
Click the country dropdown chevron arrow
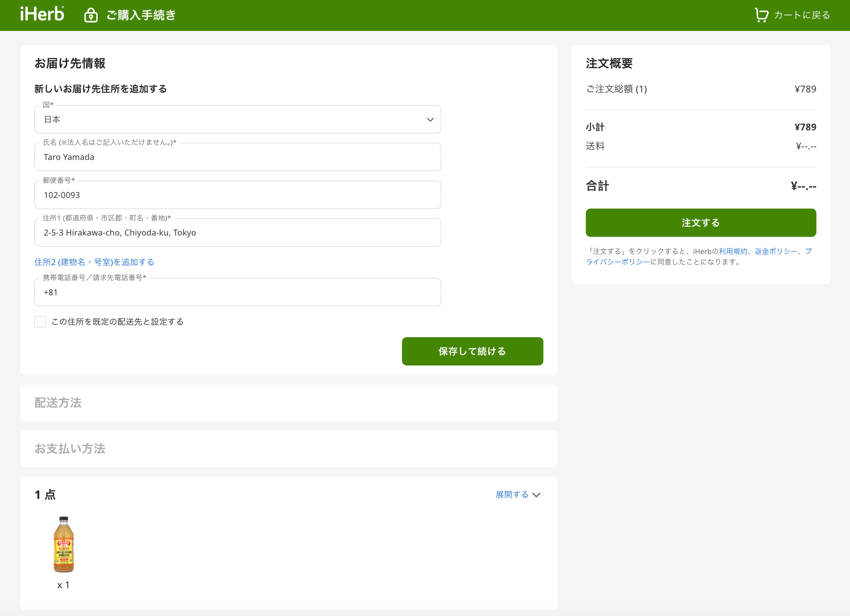pyautogui.click(x=430, y=120)
